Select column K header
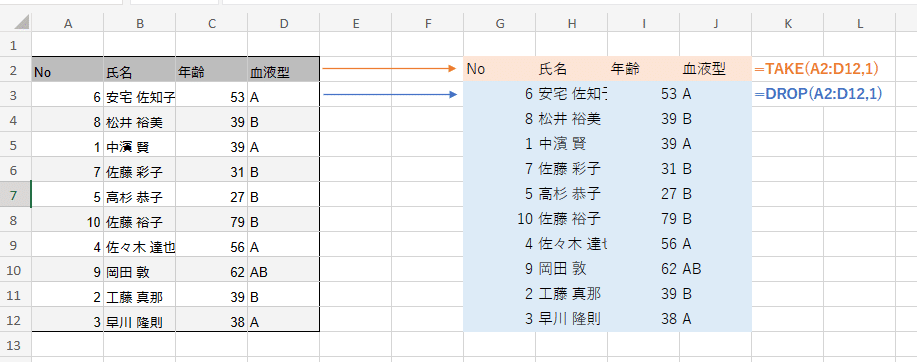The height and width of the screenshot is (362, 917). [788, 23]
